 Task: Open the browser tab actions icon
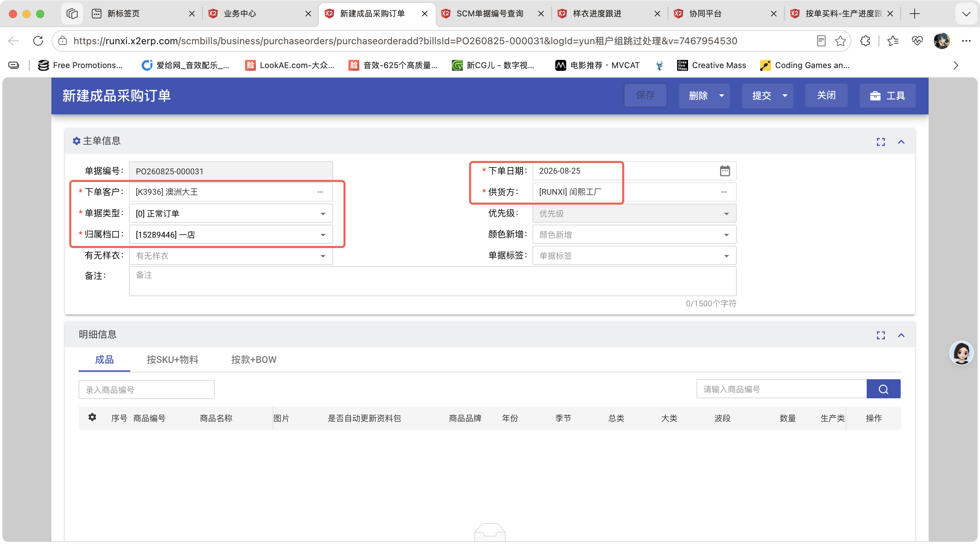pyautogui.click(x=72, y=14)
